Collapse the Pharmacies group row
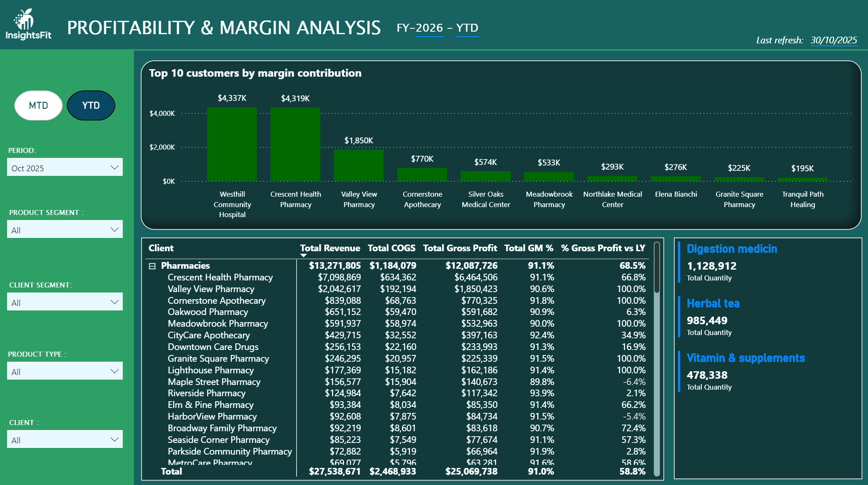The height and width of the screenshot is (485, 868). (152, 266)
